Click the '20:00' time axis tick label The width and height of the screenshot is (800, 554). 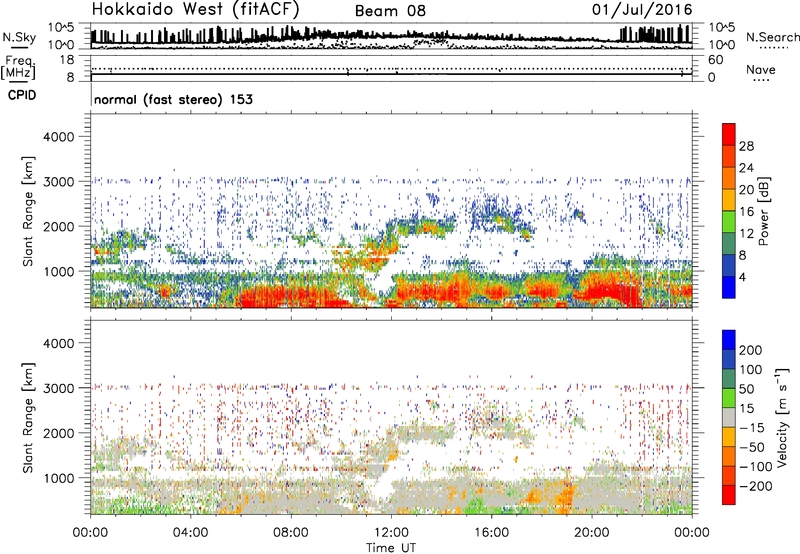point(592,533)
